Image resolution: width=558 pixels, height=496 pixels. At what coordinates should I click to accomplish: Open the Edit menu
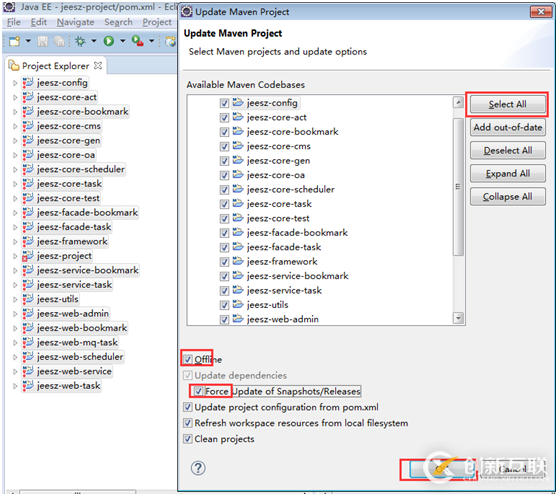coord(38,22)
